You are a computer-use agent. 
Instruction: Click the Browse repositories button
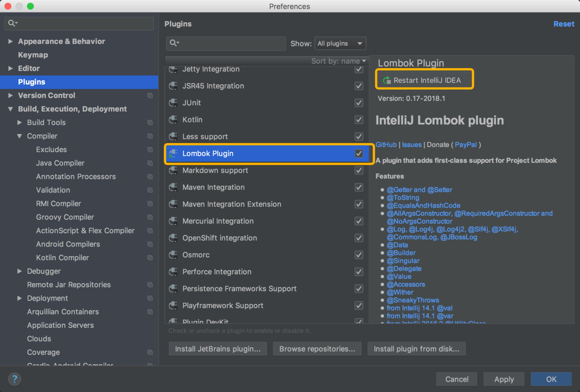point(317,349)
